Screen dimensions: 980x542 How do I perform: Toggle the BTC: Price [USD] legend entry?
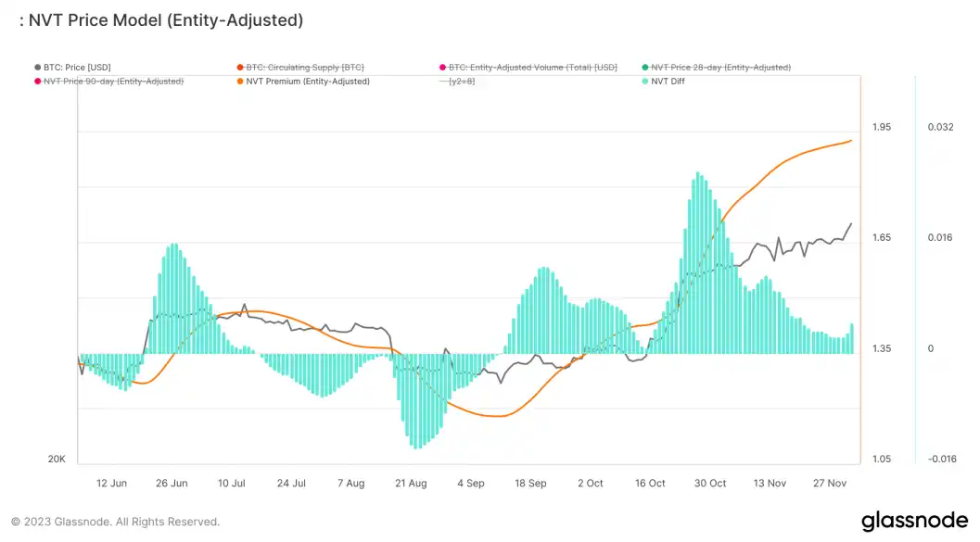pyautogui.click(x=76, y=68)
